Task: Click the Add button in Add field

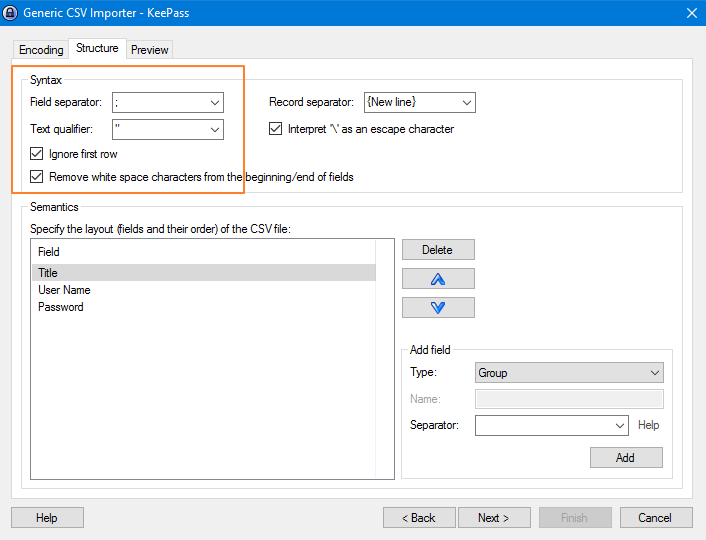Action: [x=625, y=457]
